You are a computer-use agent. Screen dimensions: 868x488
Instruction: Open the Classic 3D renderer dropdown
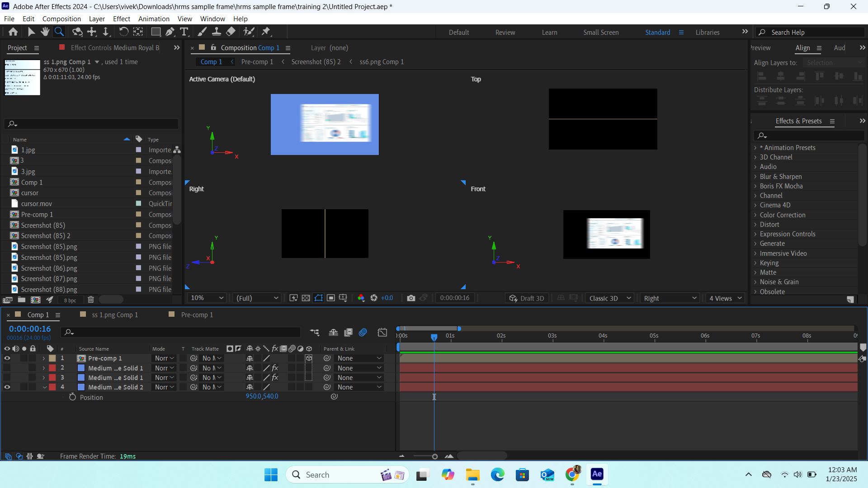pyautogui.click(x=609, y=298)
